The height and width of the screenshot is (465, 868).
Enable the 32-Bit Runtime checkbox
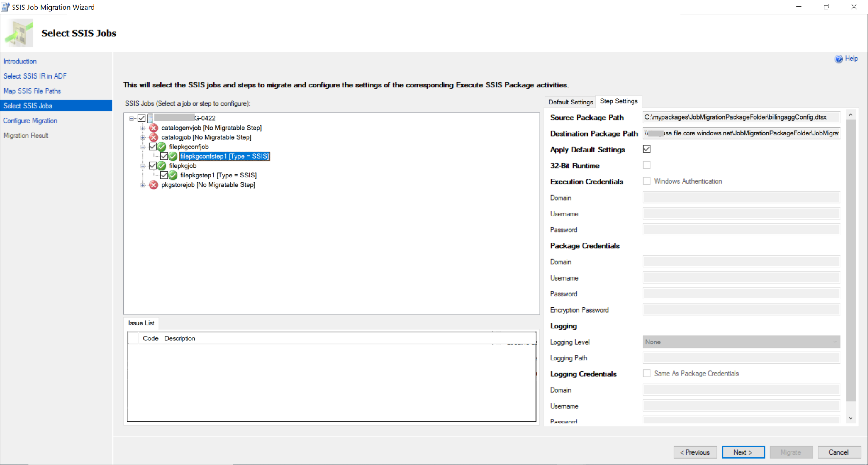pyautogui.click(x=646, y=165)
